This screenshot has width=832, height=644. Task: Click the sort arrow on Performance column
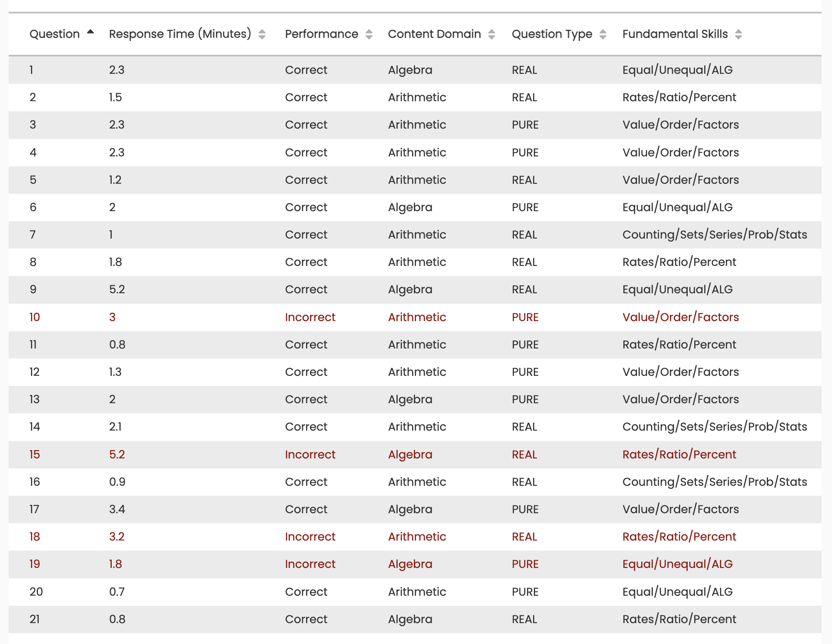(x=369, y=34)
